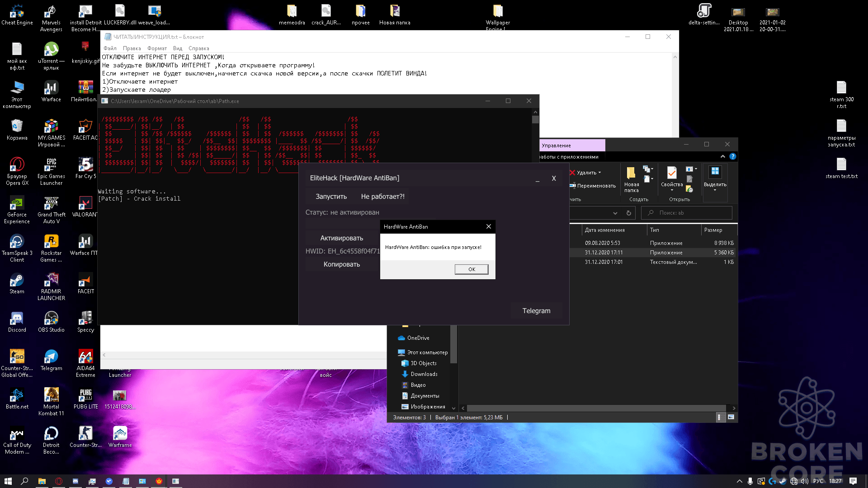Select the GeForce Experience desktop icon
868x488 pixels.
[x=17, y=211]
